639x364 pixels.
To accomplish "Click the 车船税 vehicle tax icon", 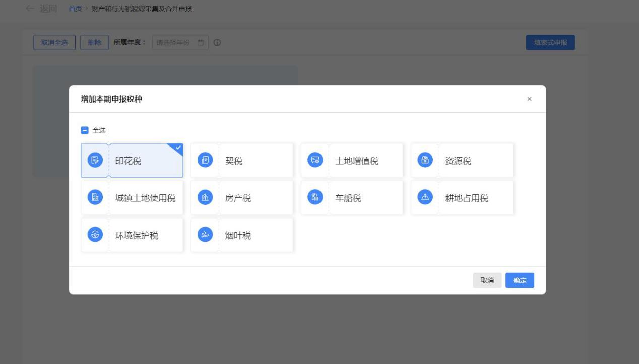I will click(x=315, y=198).
